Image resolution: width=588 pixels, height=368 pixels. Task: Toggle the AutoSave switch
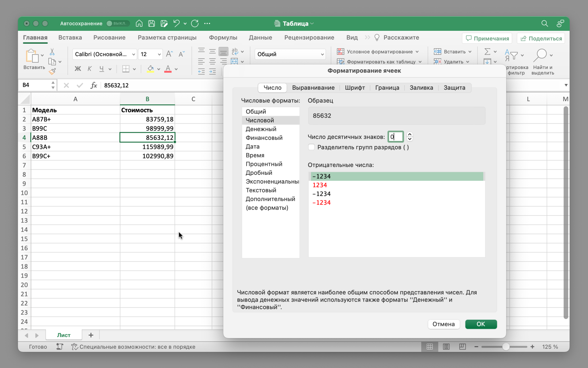[x=118, y=24]
